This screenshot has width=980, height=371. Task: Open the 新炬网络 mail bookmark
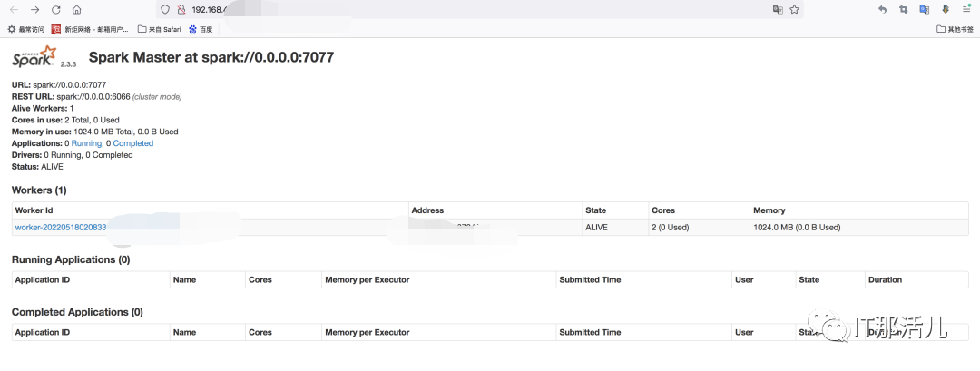[90, 29]
